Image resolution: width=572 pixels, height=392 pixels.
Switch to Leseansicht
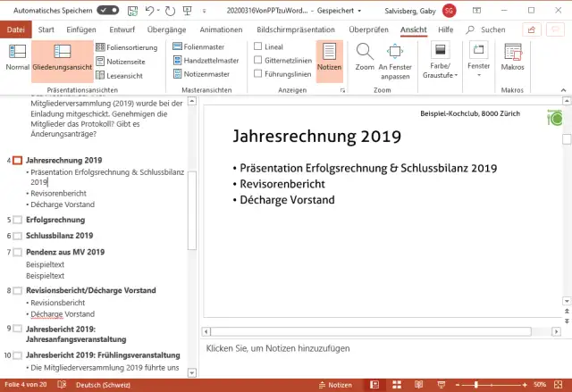pyautogui.click(x=119, y=76)
